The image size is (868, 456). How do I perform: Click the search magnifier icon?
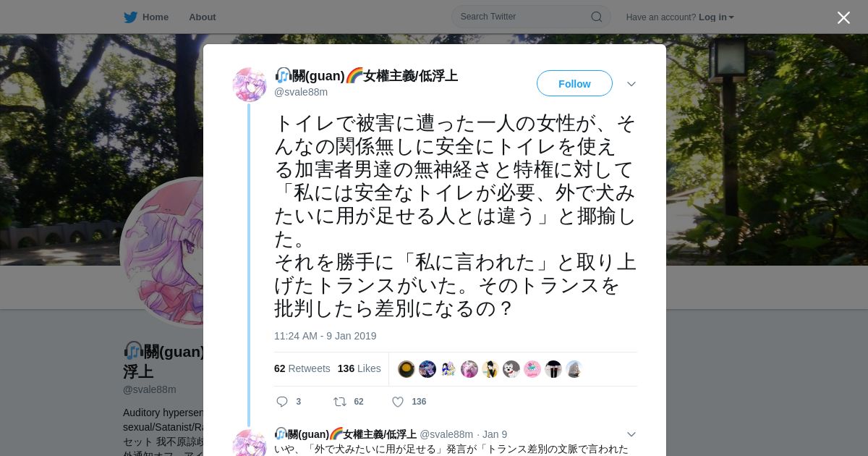coord(597,17)
